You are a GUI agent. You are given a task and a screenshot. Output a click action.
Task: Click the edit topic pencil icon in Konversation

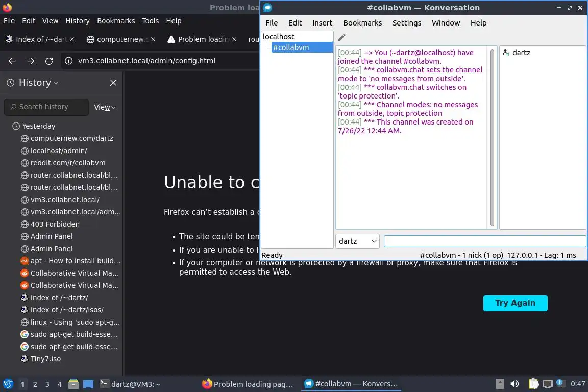[x=341, y=37]
